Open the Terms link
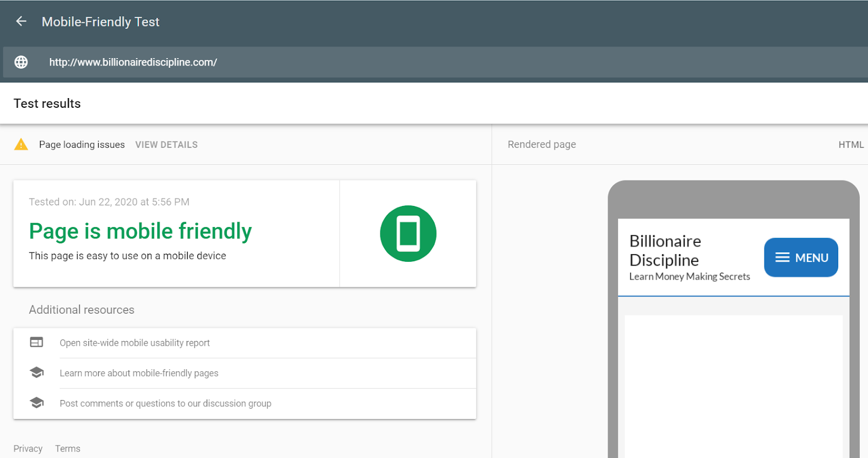The image size is (868, 458). point(68,449)
